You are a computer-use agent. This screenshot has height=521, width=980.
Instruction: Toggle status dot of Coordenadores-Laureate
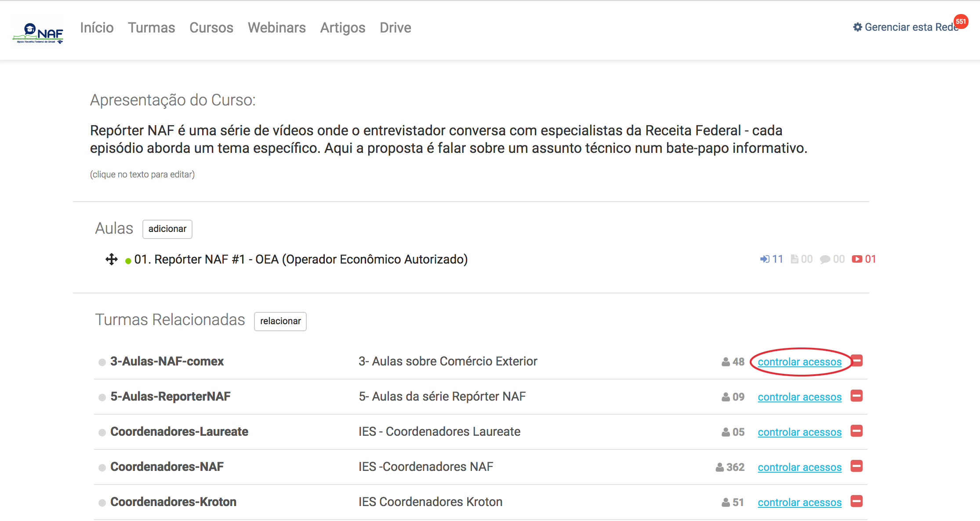click(x=102, y=432)
